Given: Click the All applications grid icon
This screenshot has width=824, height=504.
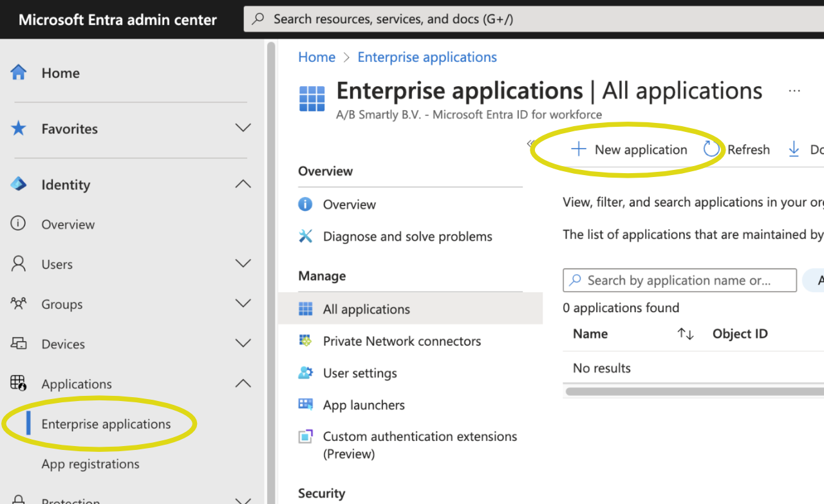Looking at the screenshot, I should pyautogui.click(x=305, y=309).
